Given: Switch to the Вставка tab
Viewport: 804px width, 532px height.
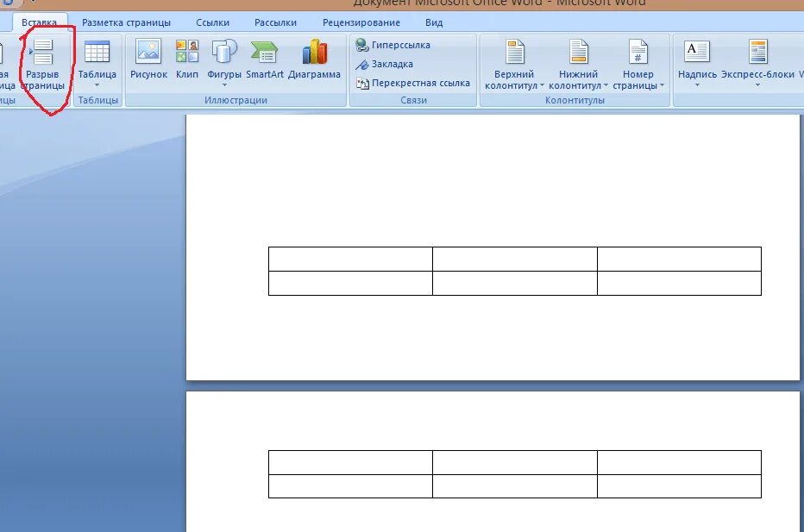Looking at the screenshot, I should (39, 22).
